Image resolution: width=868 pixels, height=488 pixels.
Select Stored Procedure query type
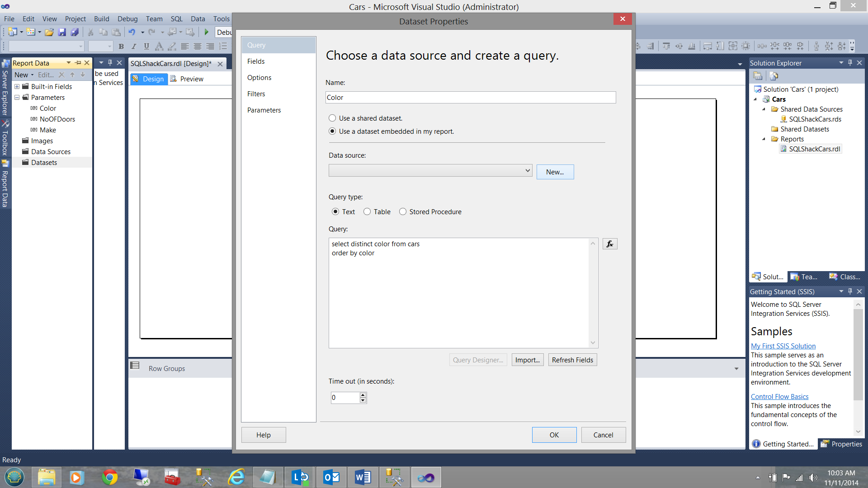403,211
